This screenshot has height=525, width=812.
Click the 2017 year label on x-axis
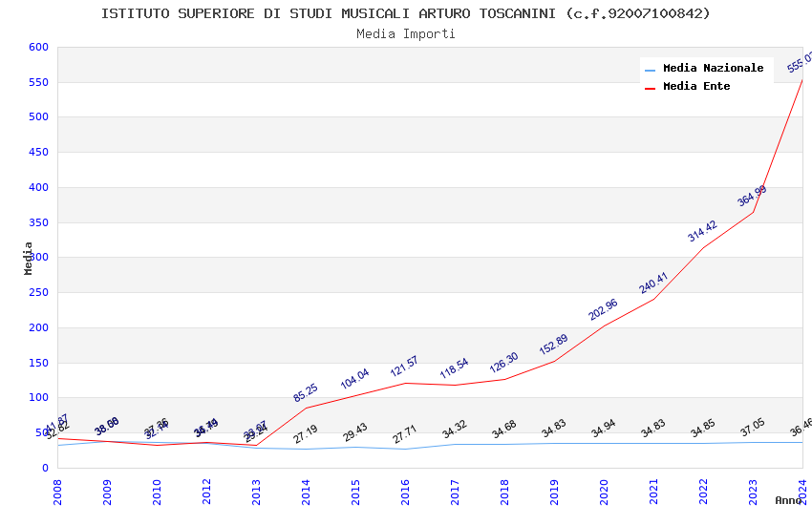(455, 492)
